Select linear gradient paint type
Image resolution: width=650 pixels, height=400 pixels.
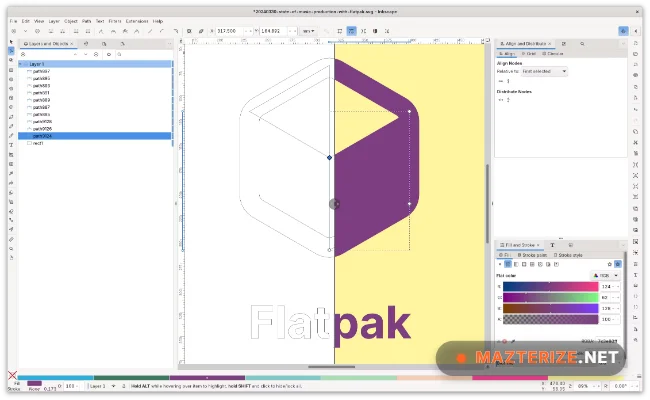pyautogui.click(x=516, y=264)
